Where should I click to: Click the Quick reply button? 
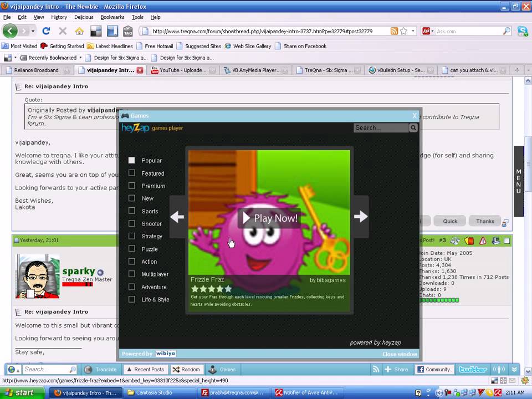pos(450,221)
